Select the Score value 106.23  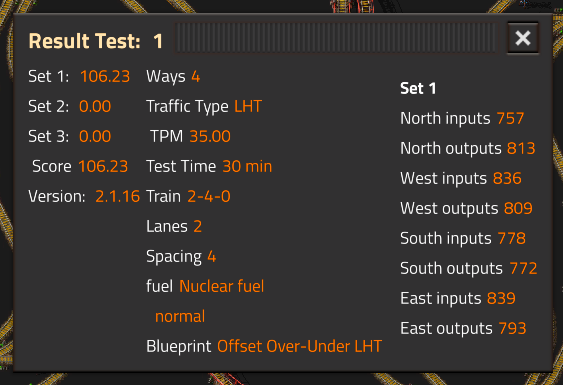pyautogui.click(x=103, y=167)
